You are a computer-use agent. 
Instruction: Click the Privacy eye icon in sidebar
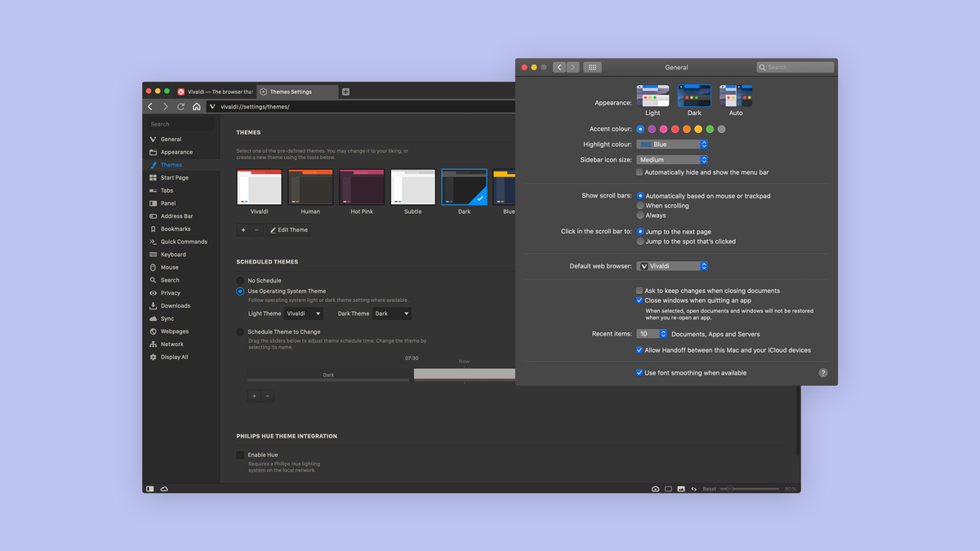153,293
